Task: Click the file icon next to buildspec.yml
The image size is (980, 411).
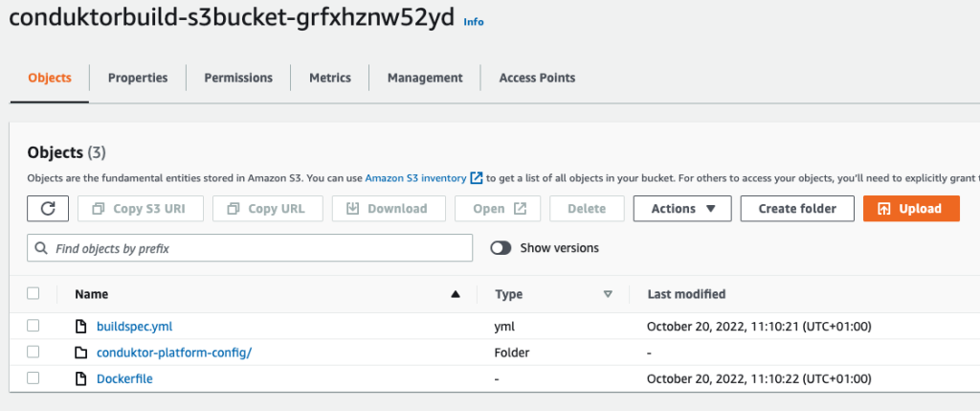Action: 81,327
